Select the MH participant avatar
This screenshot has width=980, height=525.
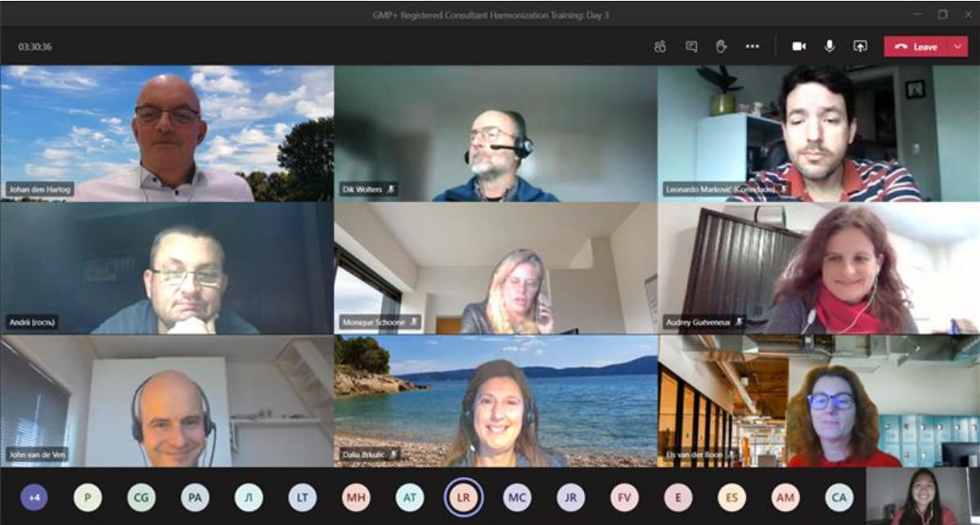tap(356, 497)
